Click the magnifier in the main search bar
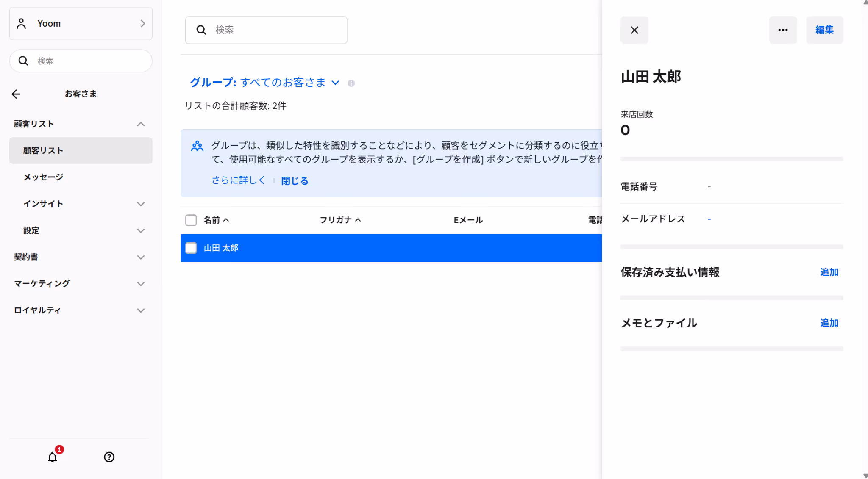 click(x=201, y=30)
